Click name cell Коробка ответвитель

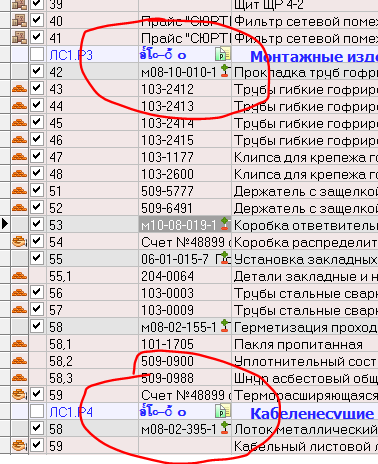coord(305,225)
